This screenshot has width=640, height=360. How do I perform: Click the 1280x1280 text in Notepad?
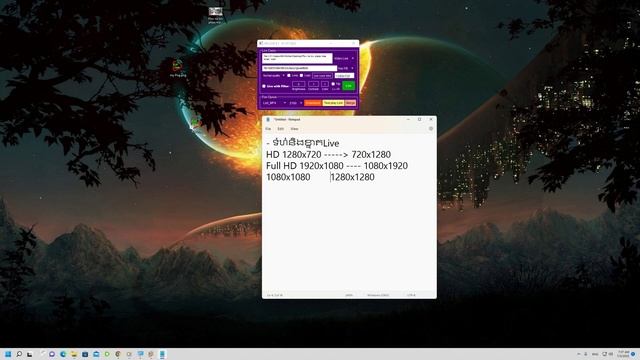pos(353,177)
